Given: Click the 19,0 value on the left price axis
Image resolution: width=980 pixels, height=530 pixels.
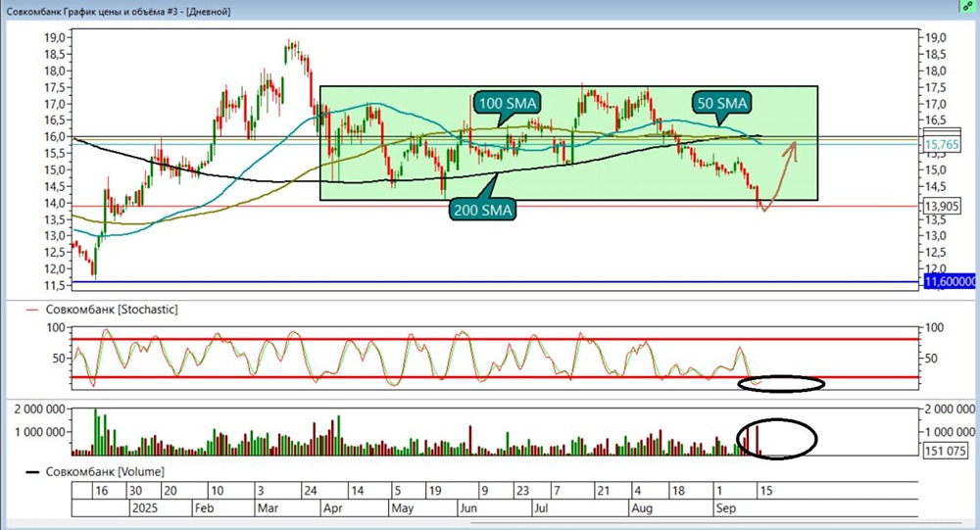Looking at the screenshot, I should coord(54,37).
